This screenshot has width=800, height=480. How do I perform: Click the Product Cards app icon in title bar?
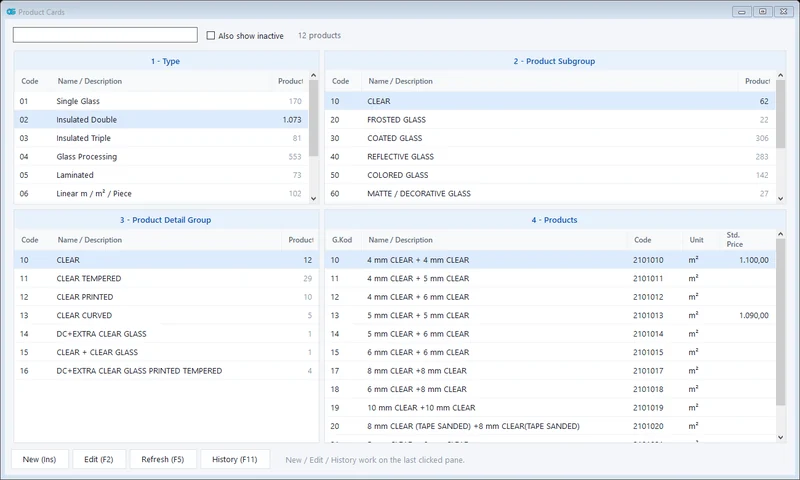[11, 12]
